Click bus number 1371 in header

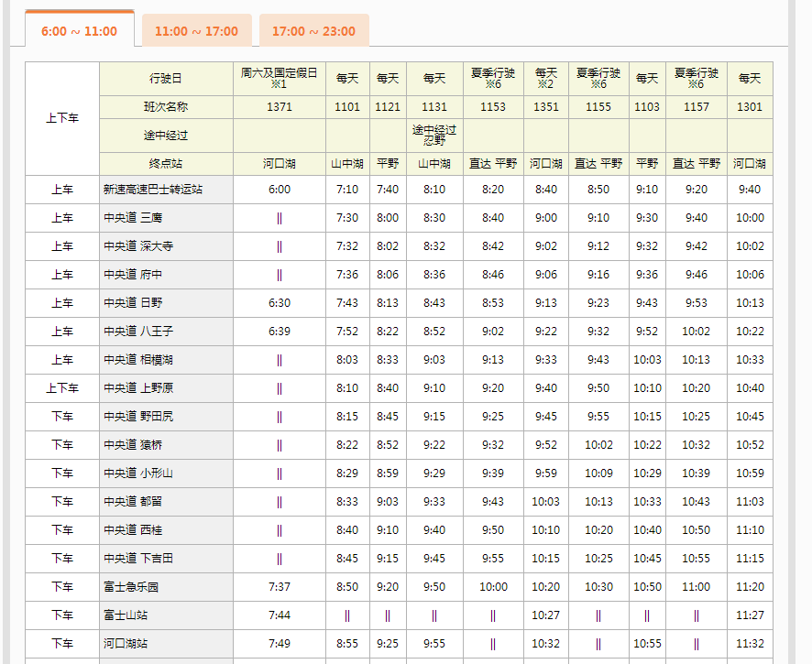pyautogui.click(x=280, y=107)
